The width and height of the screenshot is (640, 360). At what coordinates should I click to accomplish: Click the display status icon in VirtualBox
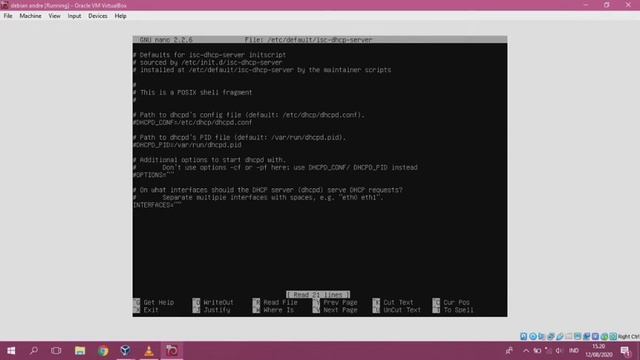pos(578,336)
